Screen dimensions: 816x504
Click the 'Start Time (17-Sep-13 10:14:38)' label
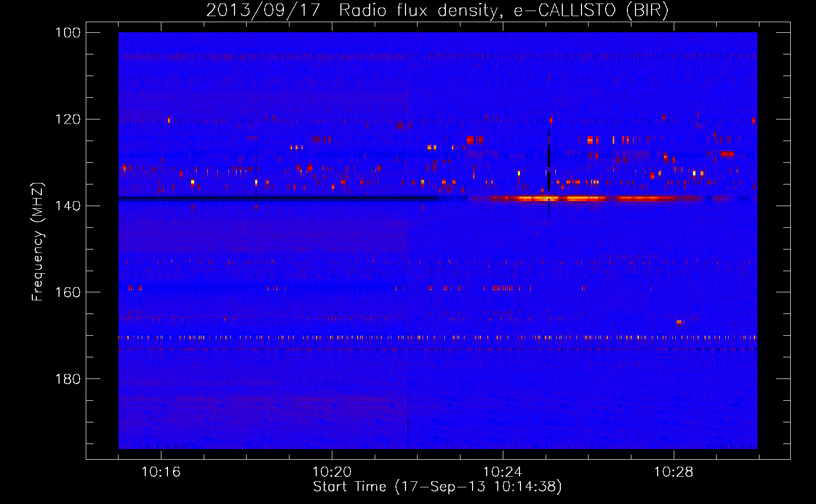click(437, 487)
